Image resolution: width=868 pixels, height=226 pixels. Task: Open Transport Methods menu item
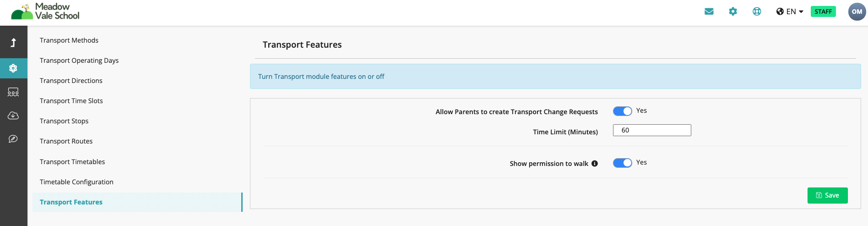tap(69, 40)
